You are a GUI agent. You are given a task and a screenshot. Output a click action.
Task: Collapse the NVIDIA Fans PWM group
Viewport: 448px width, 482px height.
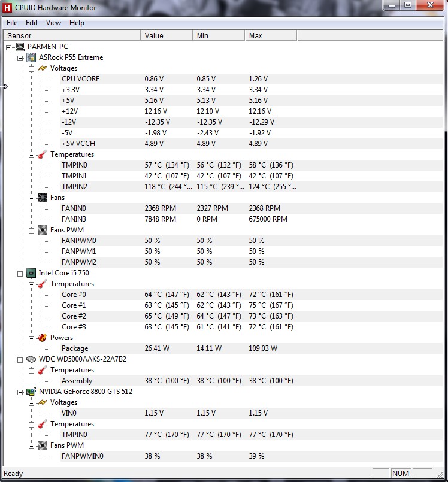(31, 446)
